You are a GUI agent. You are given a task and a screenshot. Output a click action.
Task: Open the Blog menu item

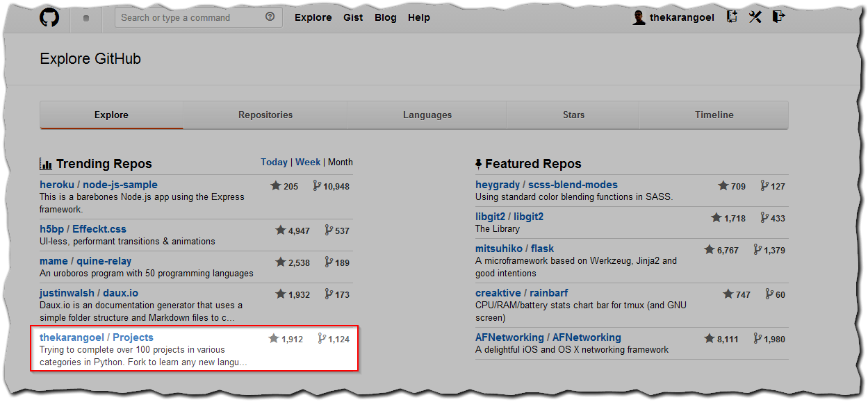(386, 17)
